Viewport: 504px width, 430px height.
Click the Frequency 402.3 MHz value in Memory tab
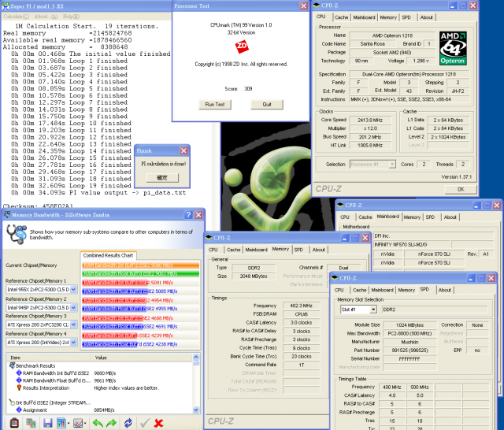point(301,306)
